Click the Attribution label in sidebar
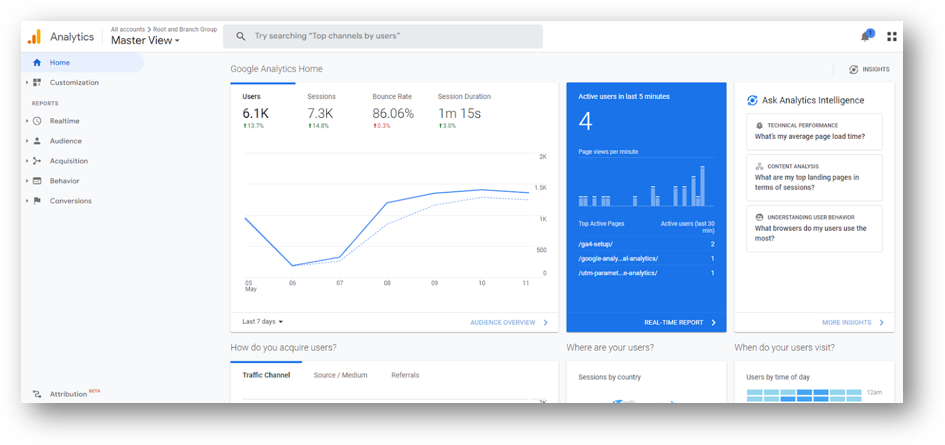 click(68, 394)
